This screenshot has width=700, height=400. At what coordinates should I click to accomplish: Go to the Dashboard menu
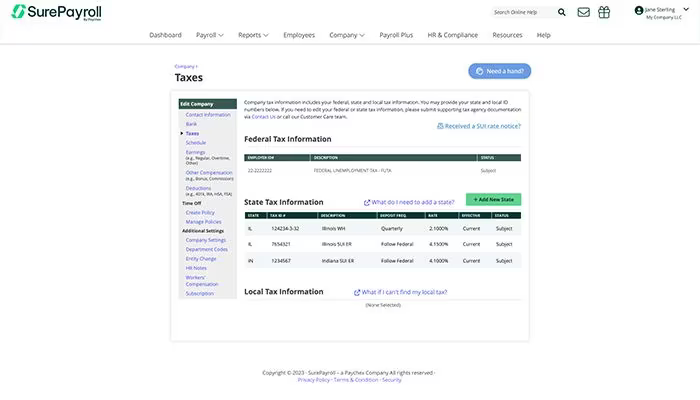point(165,35)
